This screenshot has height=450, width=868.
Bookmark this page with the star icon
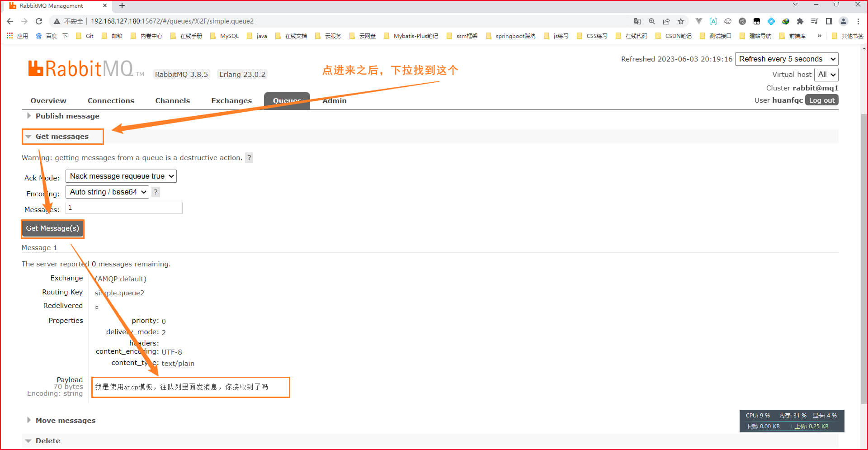click(x=681, y=21)
